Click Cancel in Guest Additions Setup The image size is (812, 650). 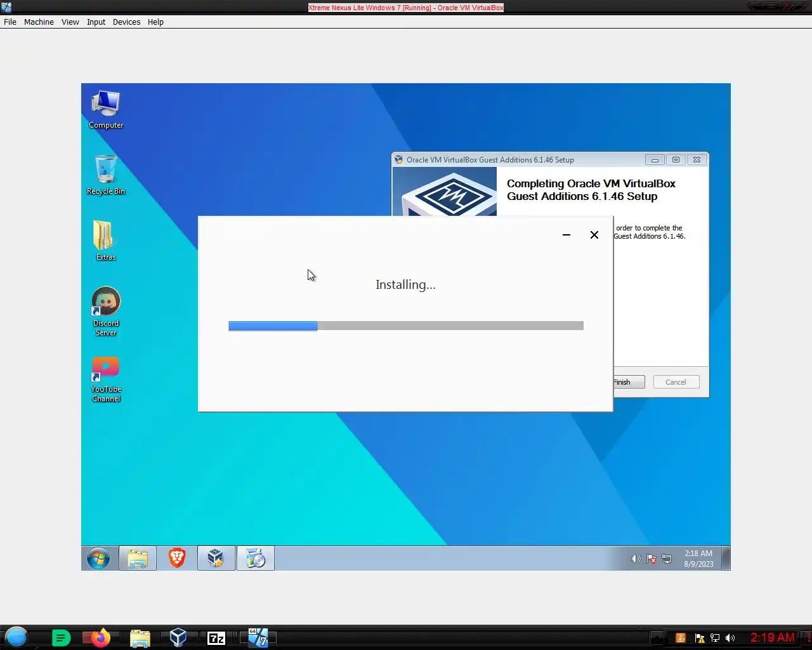click(676, 382)
